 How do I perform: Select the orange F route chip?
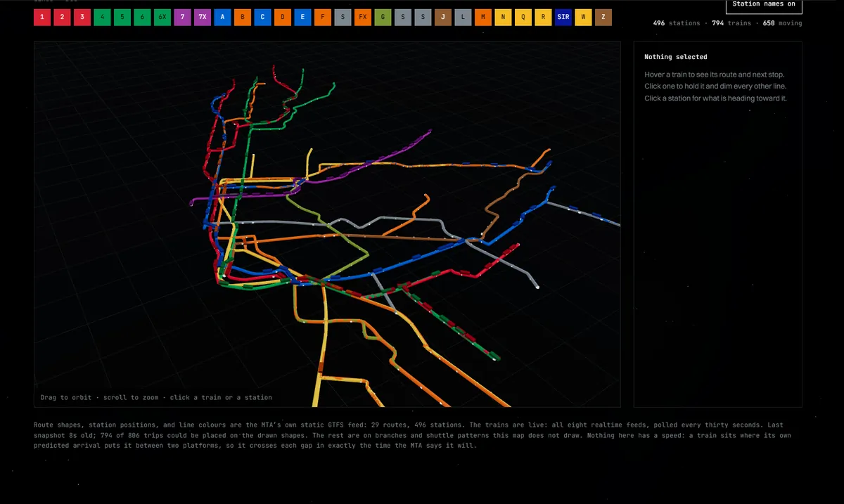(323, 18)
